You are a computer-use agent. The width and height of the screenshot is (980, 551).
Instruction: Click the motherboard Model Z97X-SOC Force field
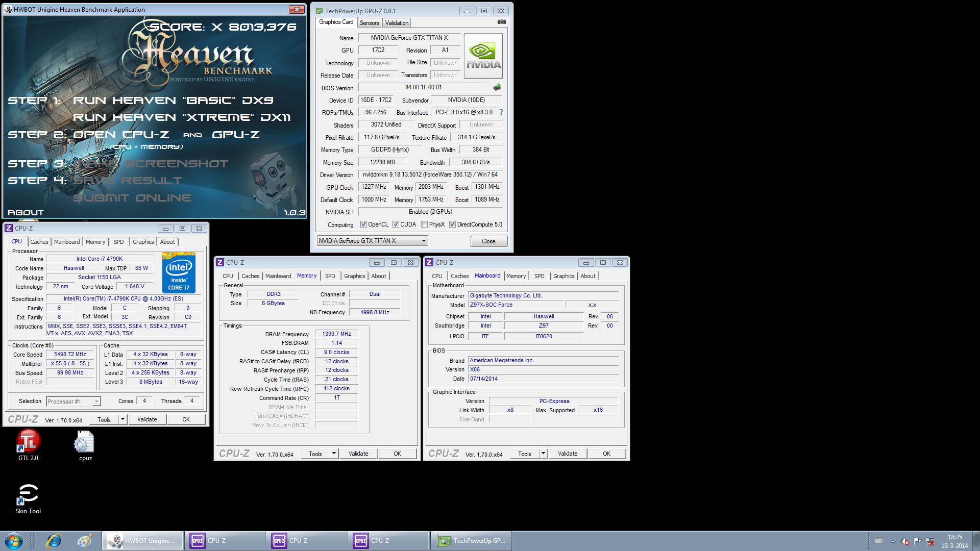[x=517, y=305]
